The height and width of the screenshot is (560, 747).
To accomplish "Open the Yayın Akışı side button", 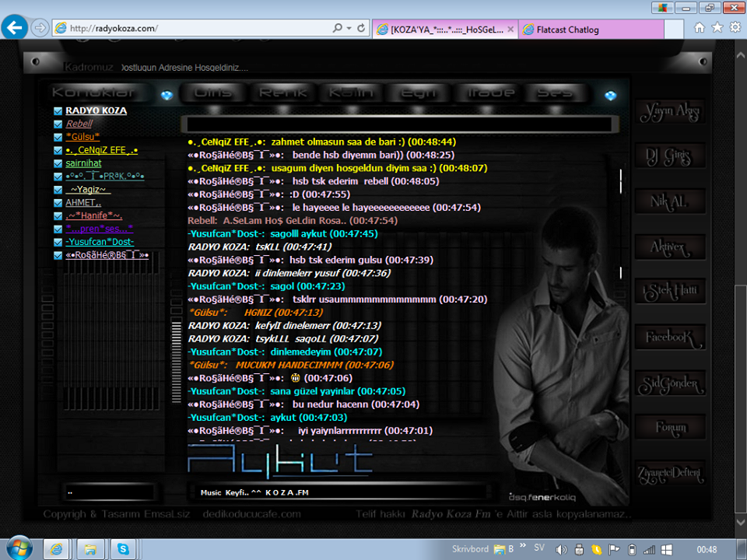I will pyautogui.click(x=670, y=112).
